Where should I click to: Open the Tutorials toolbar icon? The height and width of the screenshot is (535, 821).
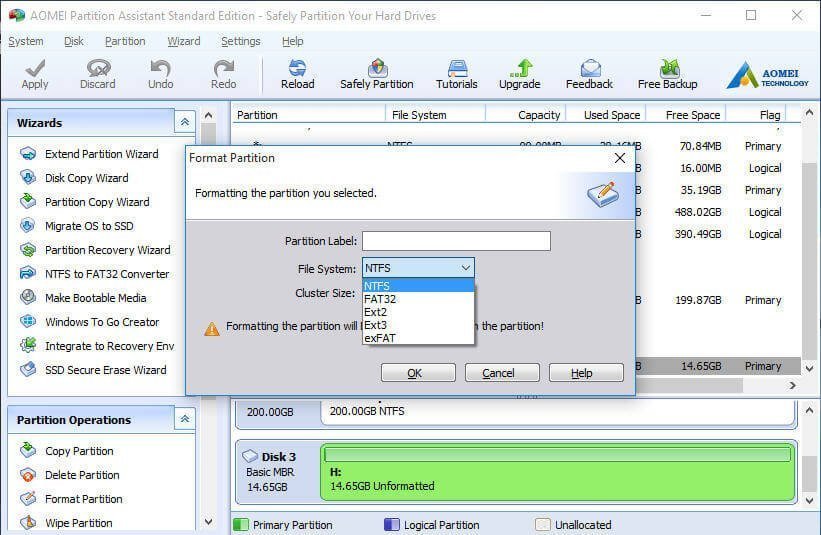coord(457,74)
